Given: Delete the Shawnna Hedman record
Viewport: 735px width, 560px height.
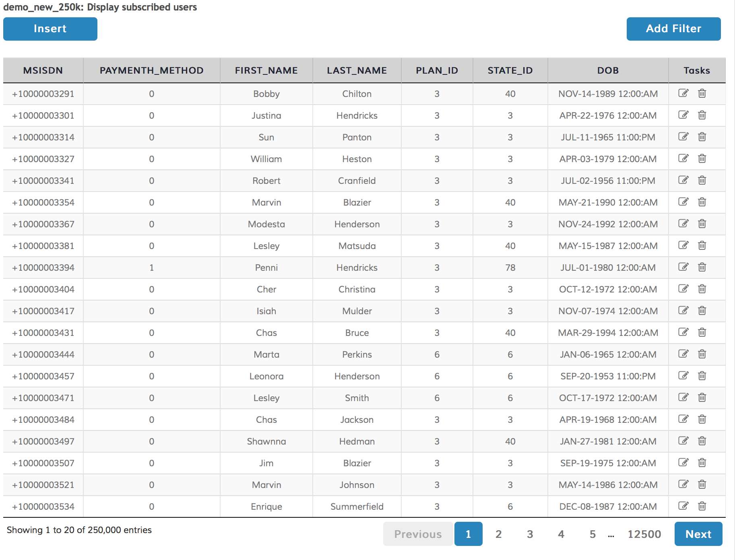Looking at the screenshot, I should coord(702,441).
